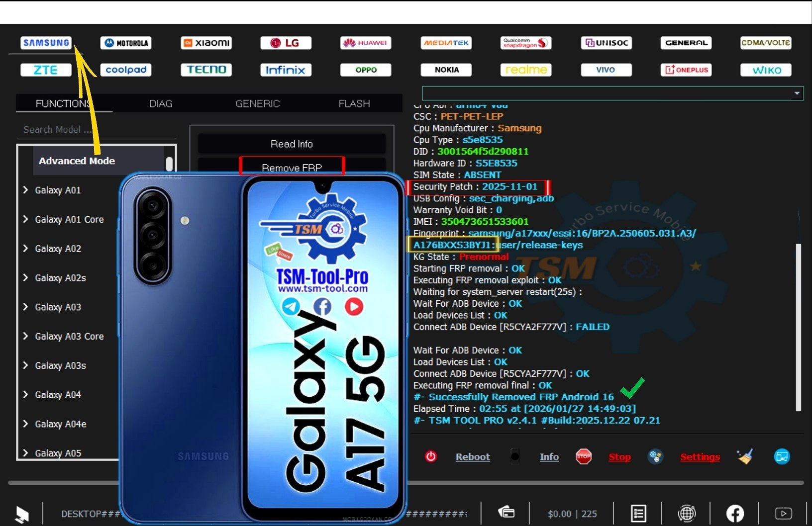The height and width of the screenshot is (526, 812).
Task: Click the YouTube icon at bottom right
Action: tap(784, 513)
